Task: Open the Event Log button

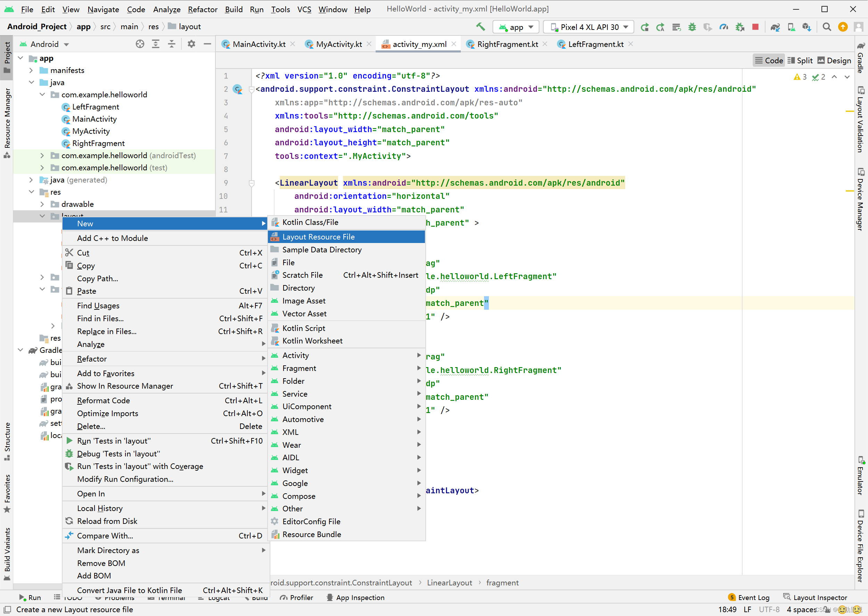Action: 748,598
